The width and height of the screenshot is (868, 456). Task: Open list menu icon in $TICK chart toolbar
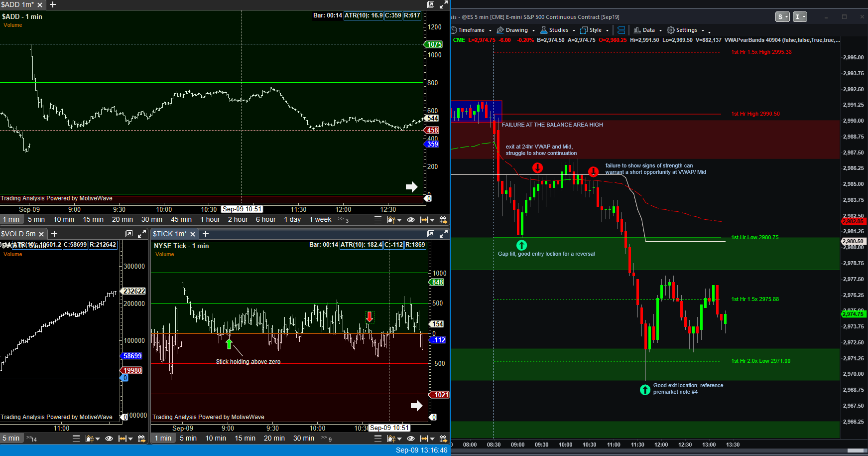378,439
